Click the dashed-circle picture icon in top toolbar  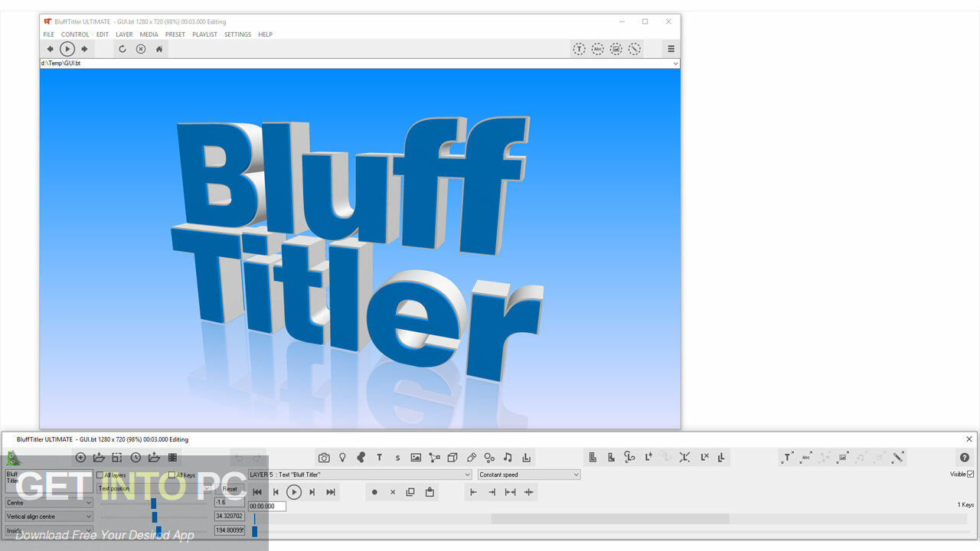pos(616,49)
